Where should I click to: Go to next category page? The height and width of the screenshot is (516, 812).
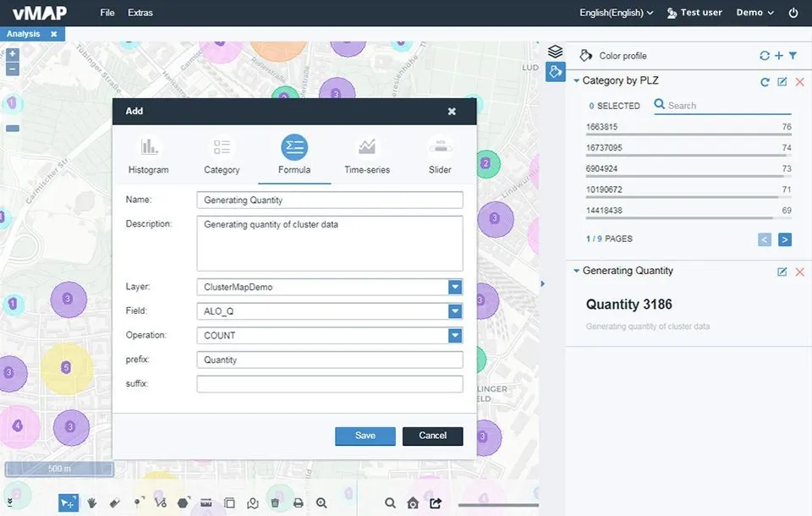785,239
